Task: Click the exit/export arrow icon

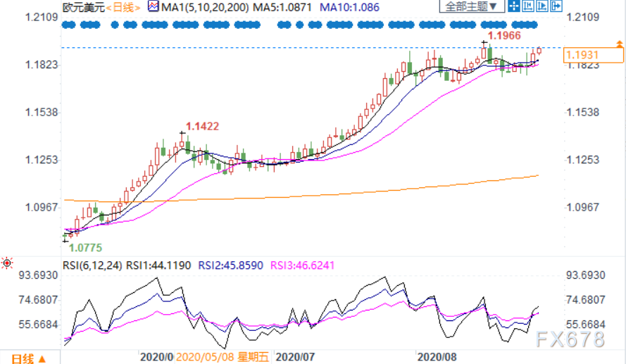Action: pos(556,6)
